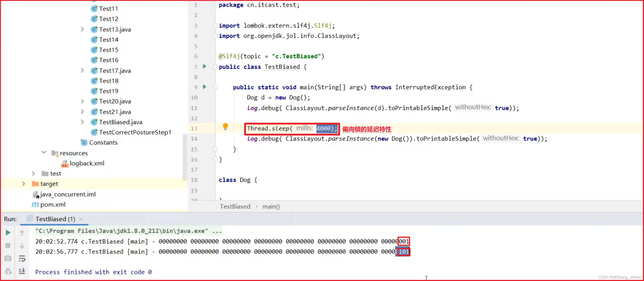This screenshot has width=644, height=281.
Task: Click "c.TestBiased" topic string
Action: (x=296, y=56)
